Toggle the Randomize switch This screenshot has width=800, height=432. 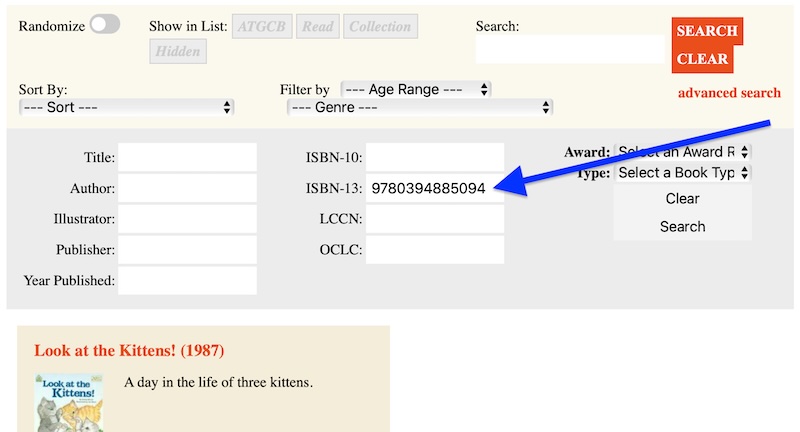click(104, 26)
